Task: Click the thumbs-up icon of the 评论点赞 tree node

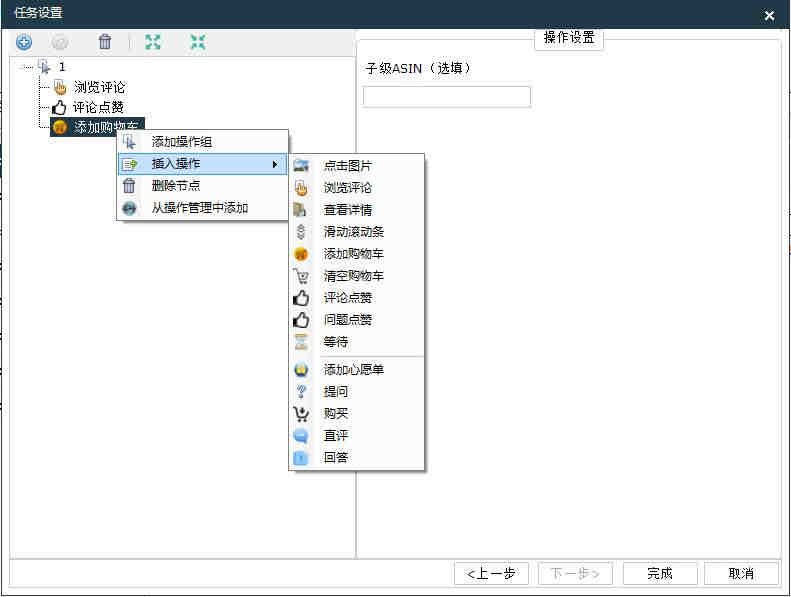Action: tap(59, 107)
